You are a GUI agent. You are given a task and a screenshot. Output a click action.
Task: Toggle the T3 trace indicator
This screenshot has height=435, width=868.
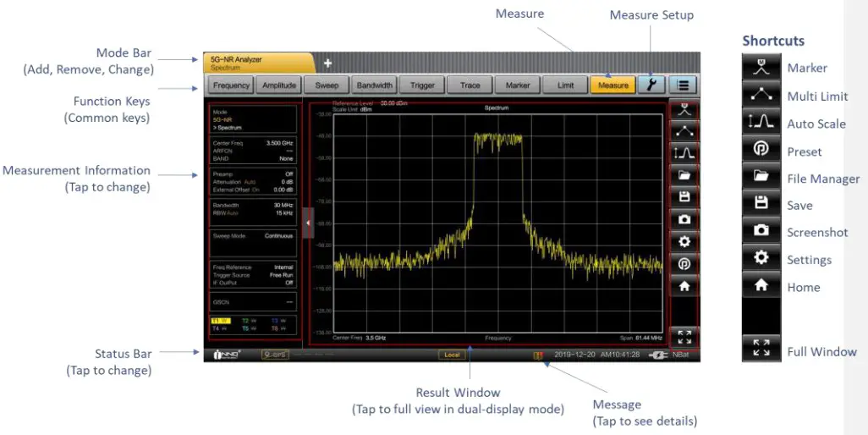(x=278, y=321)
